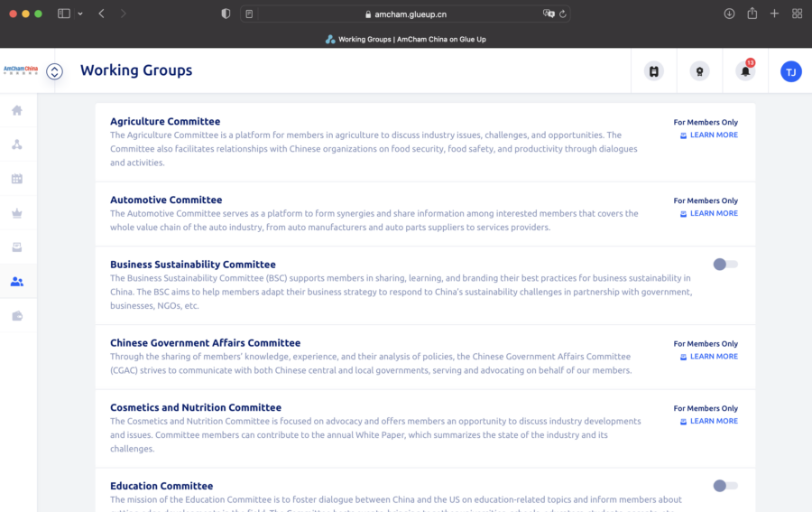This screenshot has width=812, height=512.
Task: Click the ticket icon in top header
Action: click(x=654, y=71)
